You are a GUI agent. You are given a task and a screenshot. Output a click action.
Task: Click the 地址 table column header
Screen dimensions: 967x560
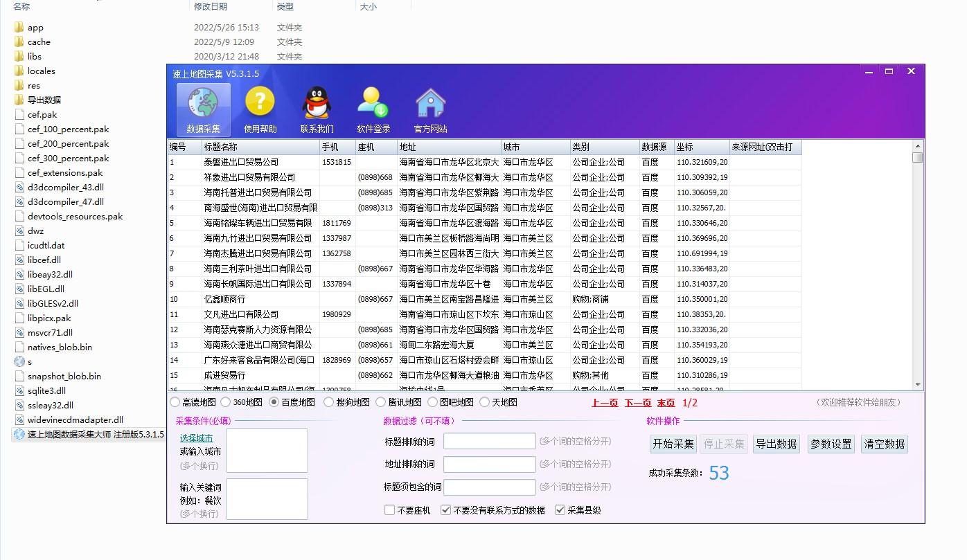point(449,147)
